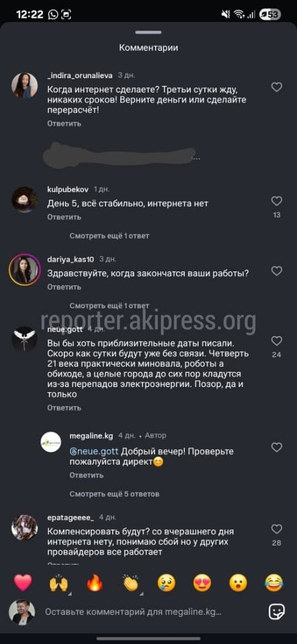The width and height of the screenshot is (297, 644).
Task: Grab the sheet handle above Комментарии
Action: (148, 32)
